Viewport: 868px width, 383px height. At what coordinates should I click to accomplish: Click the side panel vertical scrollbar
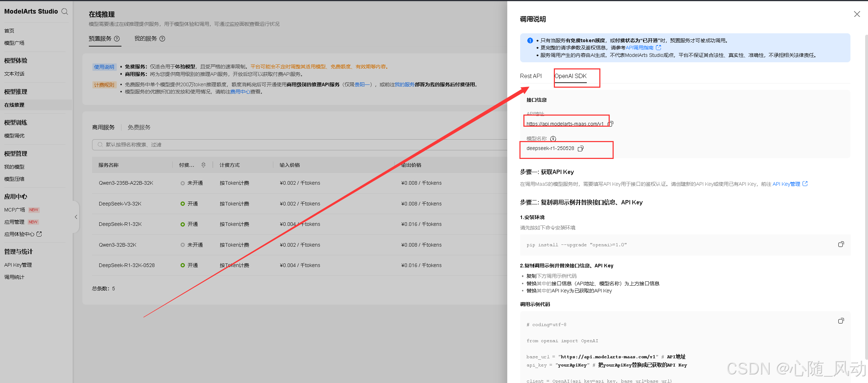(866, 197)
